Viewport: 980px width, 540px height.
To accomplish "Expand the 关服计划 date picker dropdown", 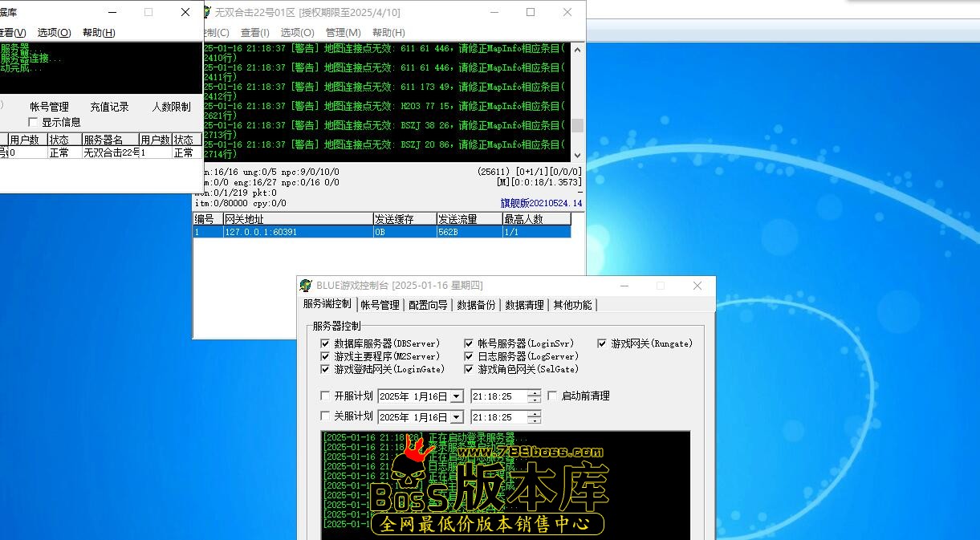I will click(x=456, y=417).
